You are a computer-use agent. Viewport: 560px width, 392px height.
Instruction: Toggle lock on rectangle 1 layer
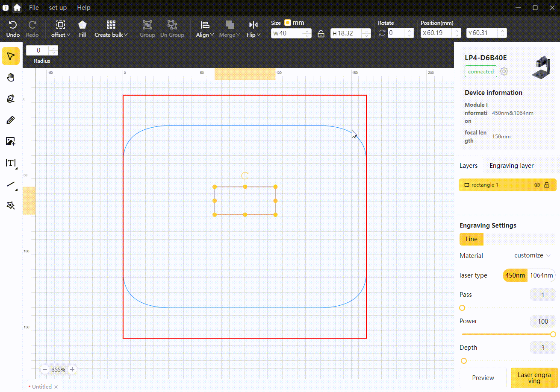coord(547,185)
